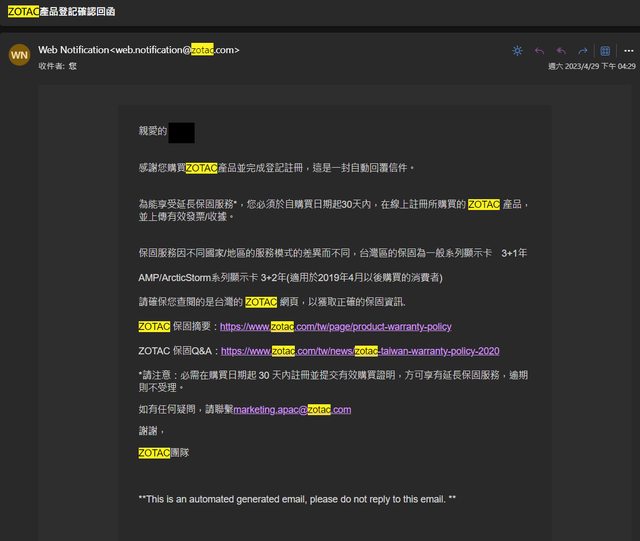
Task: Click the ZOTAC 保固摘要 label text
Action: coord(176,326)
